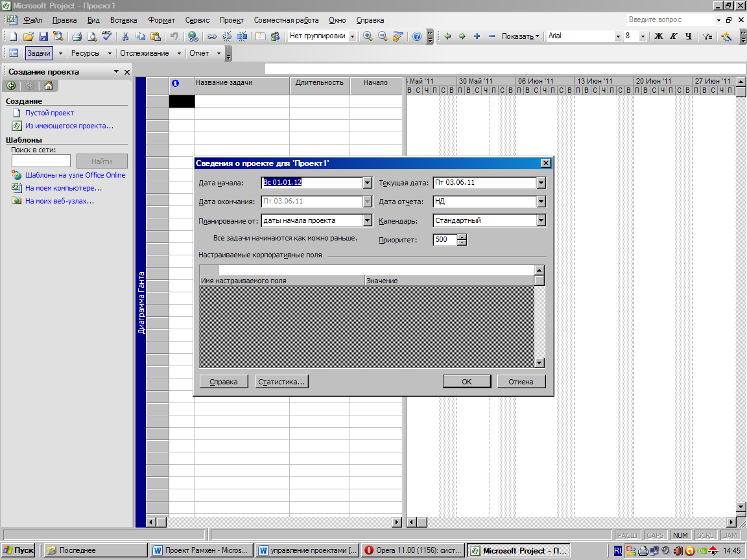Click the Go To Selected Task icon
Screen dimensions: 747x560
point(397,36)
